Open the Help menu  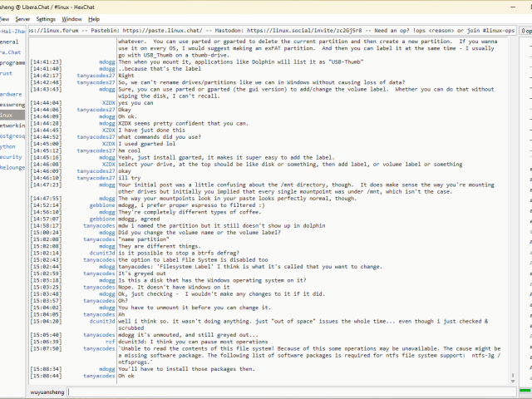point(94,18)
